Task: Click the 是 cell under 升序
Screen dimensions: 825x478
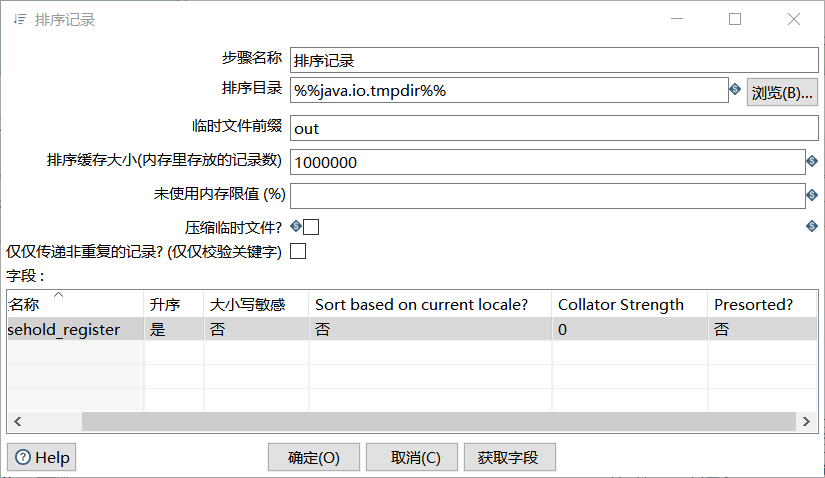Action: [174, 329]
